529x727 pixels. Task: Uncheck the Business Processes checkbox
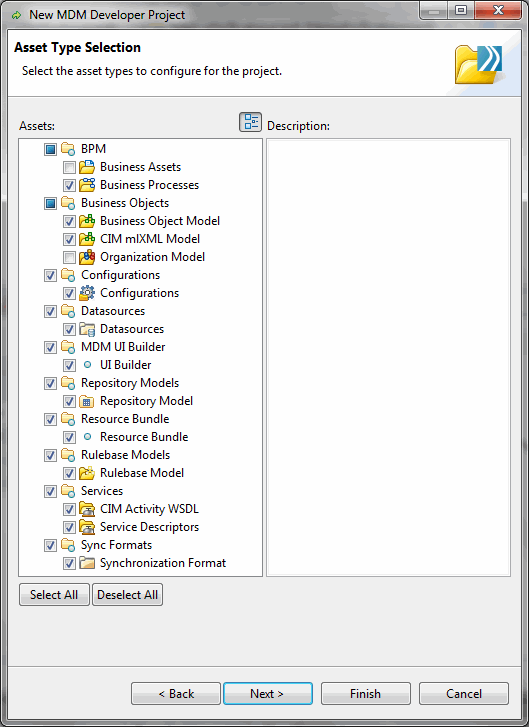pos(70,185)
